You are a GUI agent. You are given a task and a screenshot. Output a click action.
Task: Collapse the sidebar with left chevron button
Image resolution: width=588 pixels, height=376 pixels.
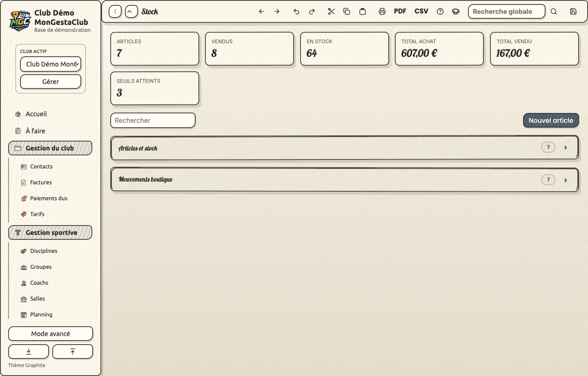pyautogui.click(x=115, y=11)
